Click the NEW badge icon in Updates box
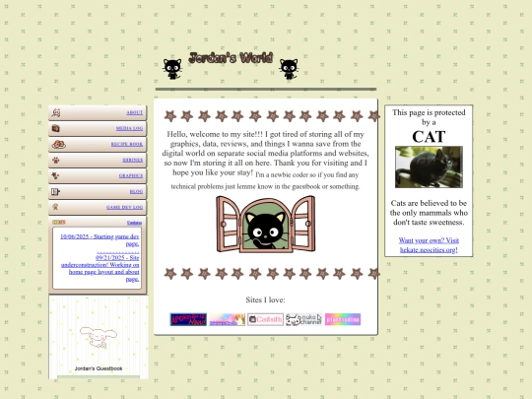532x399 pixels. click(59, 223)
